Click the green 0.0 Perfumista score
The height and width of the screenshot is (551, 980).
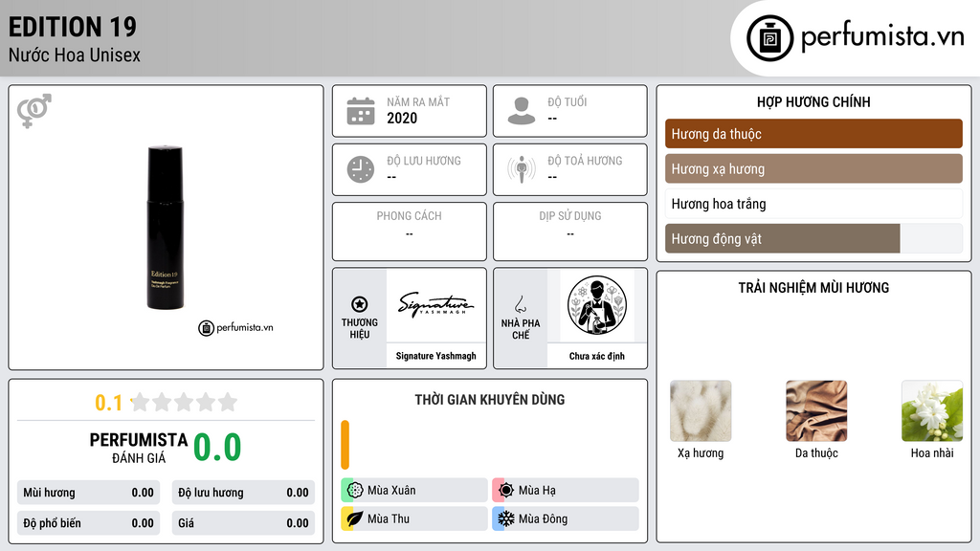click(x=217, y=448)
